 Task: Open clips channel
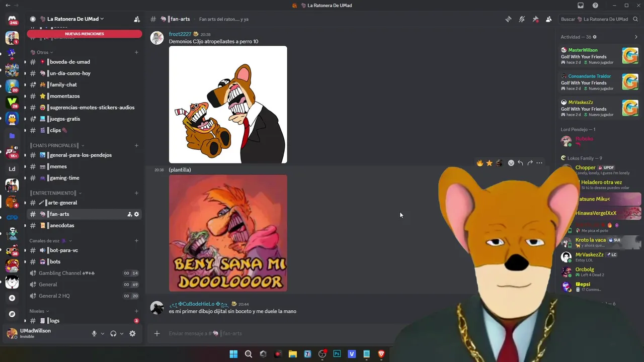(x=85, y=130)
